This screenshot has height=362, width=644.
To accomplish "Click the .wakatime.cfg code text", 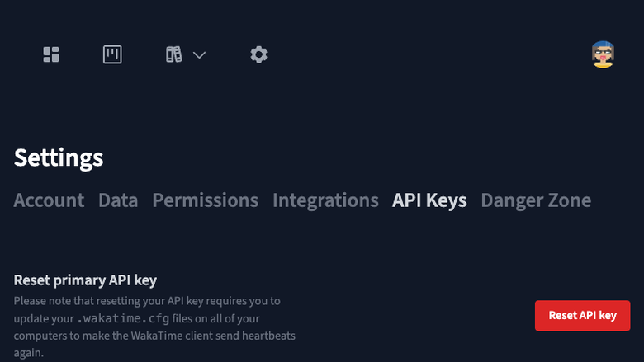I will pyautogui.click(x=123, y=318).
